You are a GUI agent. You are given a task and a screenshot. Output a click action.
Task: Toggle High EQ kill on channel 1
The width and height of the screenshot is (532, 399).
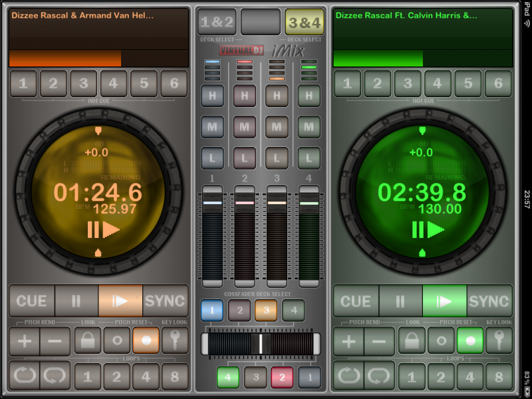(x=212, y=96)
